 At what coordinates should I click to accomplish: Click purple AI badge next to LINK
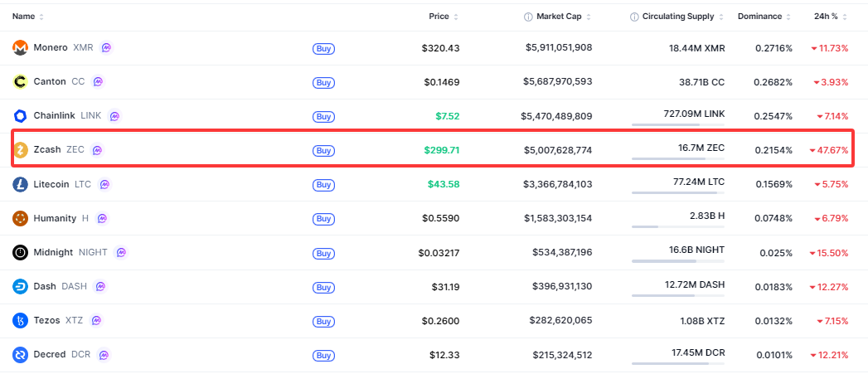click(x=114, y=116)
